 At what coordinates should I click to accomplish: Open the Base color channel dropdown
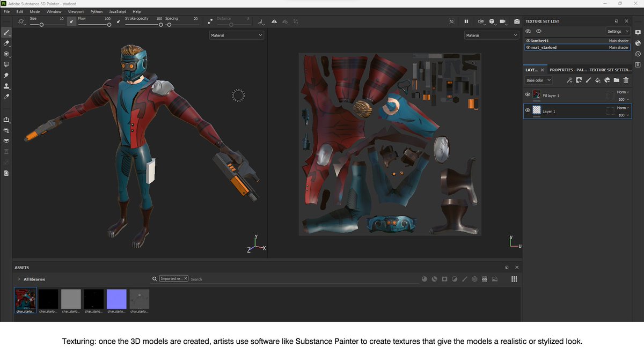538,80
